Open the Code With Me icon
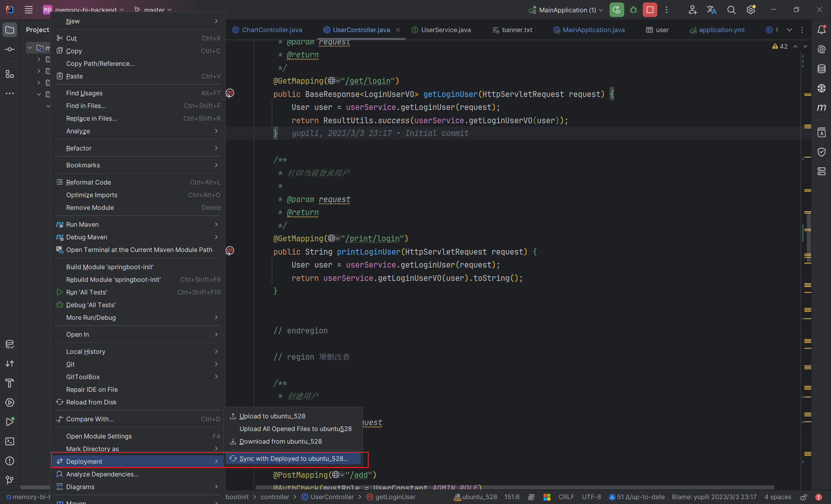Viewport: 831px width, 504px height. tap(692, 10)
